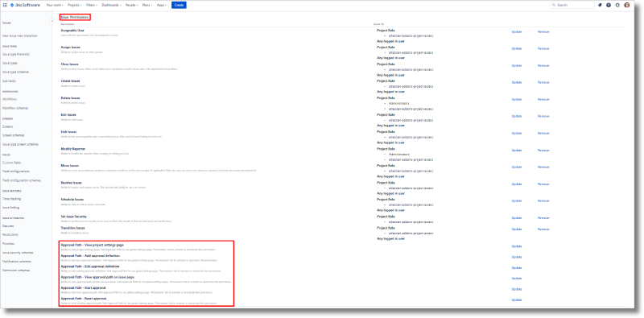Click Update for Edit approval definition
644x318 pixels.
point(517,268)
